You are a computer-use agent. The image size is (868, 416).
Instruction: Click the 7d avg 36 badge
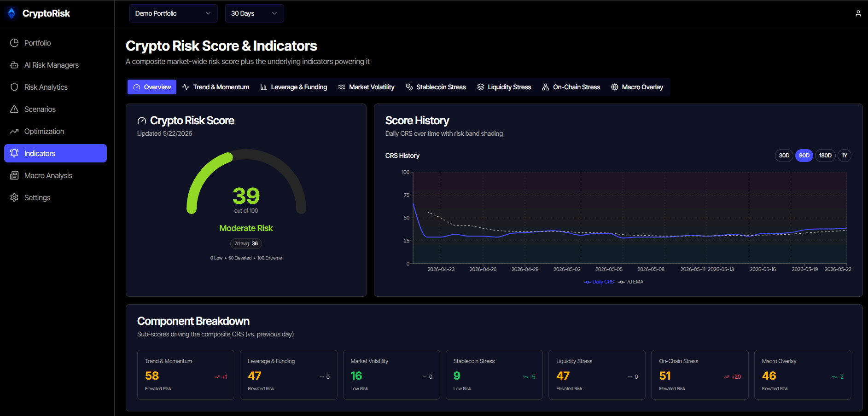[246, 243]
